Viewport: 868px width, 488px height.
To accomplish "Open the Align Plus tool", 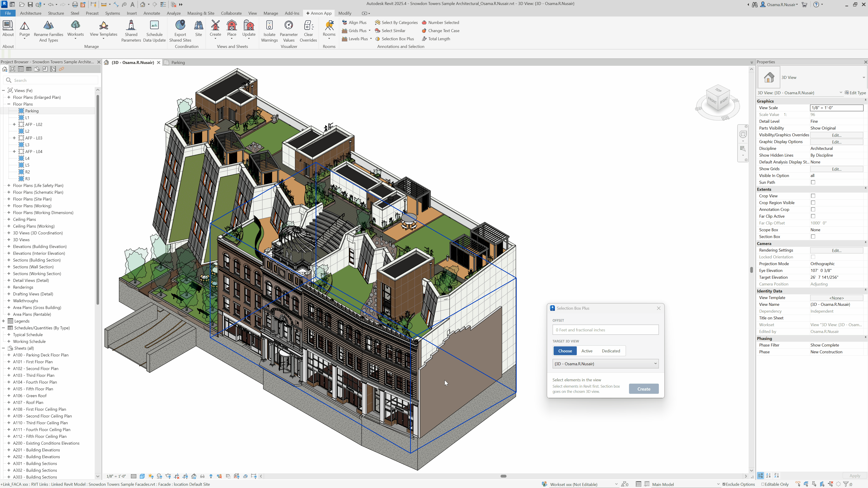I will point(354,23).
